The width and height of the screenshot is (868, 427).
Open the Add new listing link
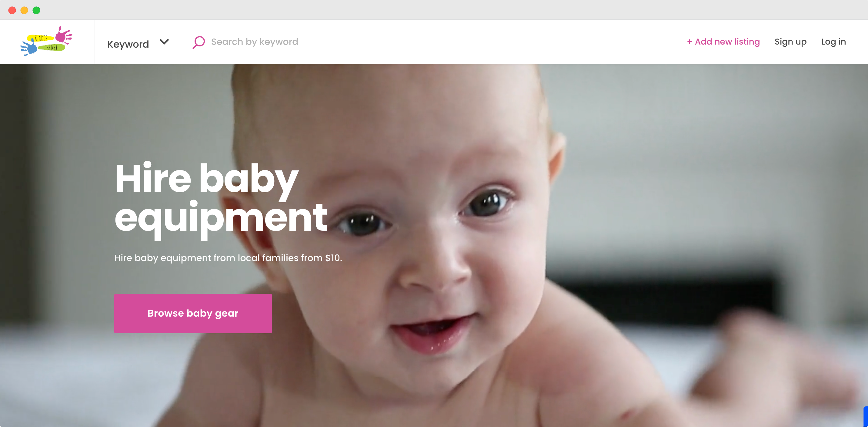tap(723, 42)
